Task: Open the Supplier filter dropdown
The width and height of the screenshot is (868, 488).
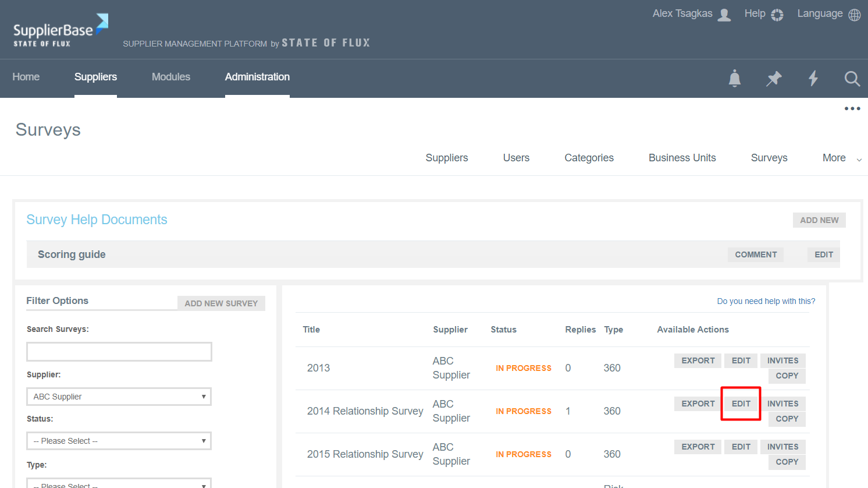Action: tap(119, 397)
